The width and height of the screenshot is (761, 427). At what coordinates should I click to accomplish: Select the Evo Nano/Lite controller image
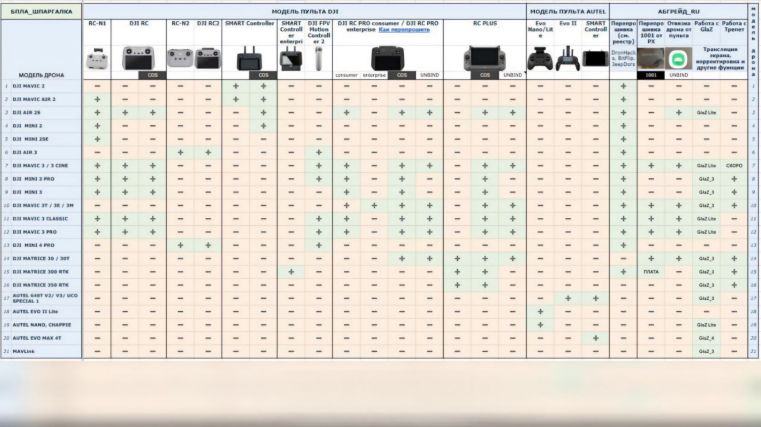[540, 60]
